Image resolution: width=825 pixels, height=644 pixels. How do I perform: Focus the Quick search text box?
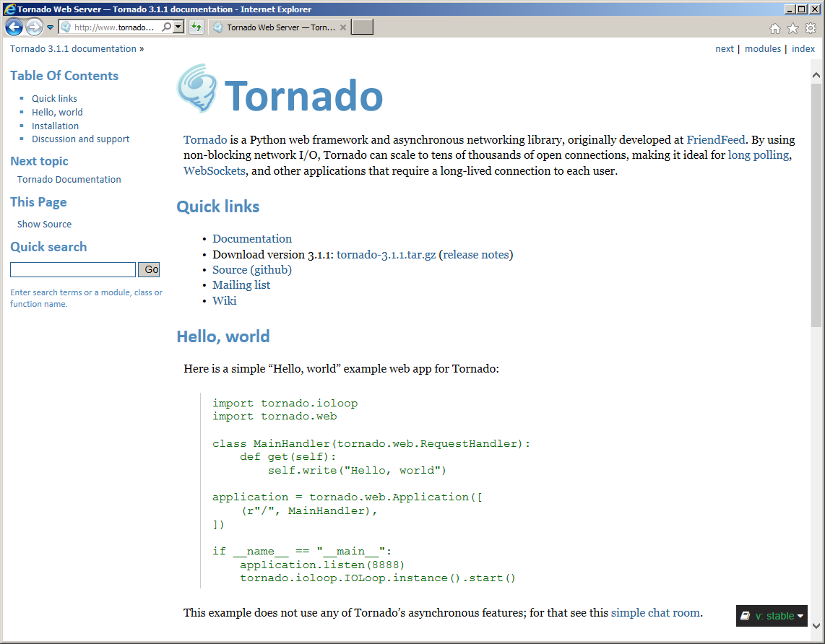click(x=73, y=270)
